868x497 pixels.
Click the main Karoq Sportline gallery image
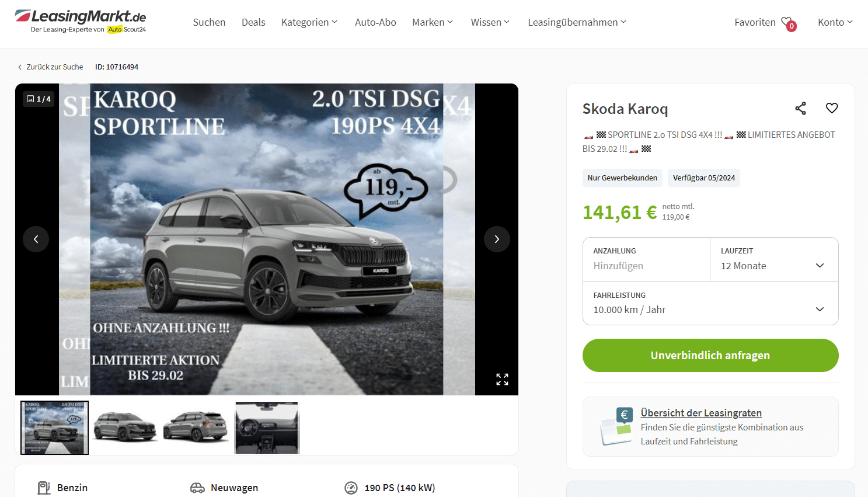[267, 239]
